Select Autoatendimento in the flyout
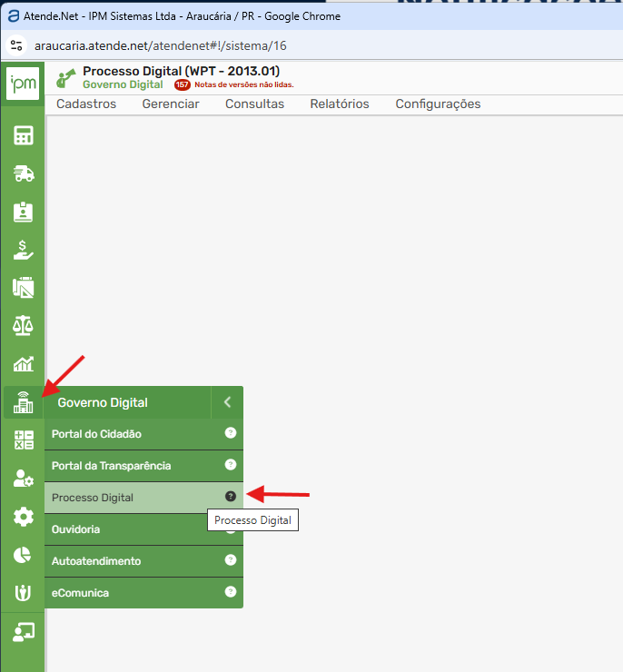 pos(143,561)
